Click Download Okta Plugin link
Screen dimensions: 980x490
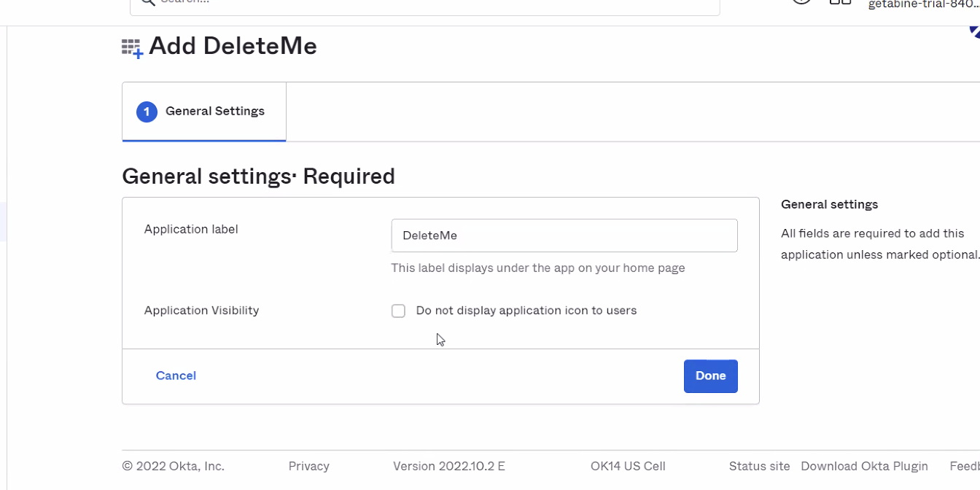tap(864, 466)
